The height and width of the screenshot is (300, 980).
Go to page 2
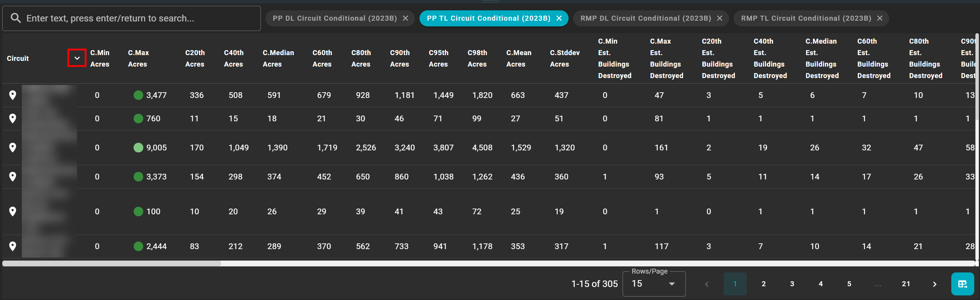pyautogui.click(x=764, y=284)
